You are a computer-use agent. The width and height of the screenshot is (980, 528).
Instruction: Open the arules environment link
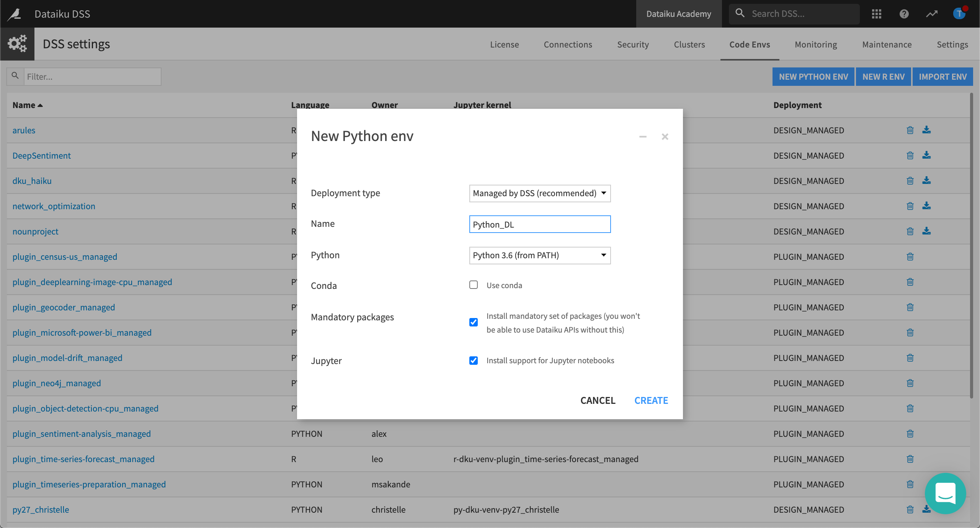(24, 130)
